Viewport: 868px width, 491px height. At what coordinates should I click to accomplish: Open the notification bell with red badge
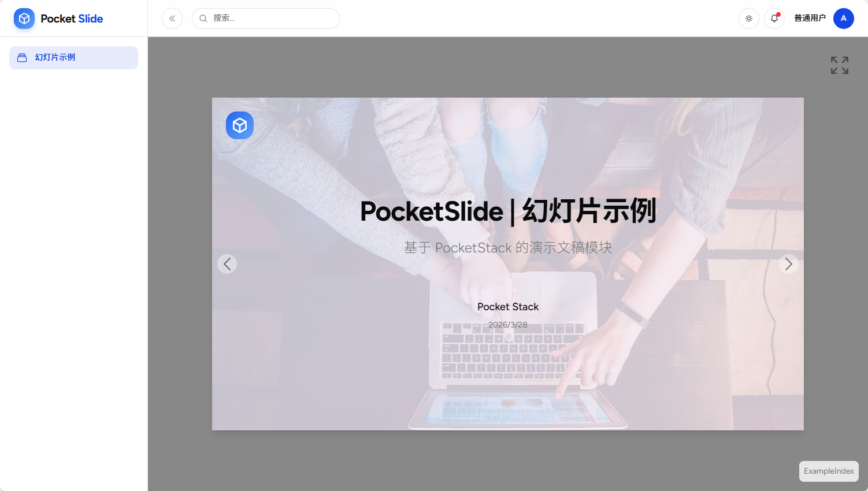coord(774,18)
